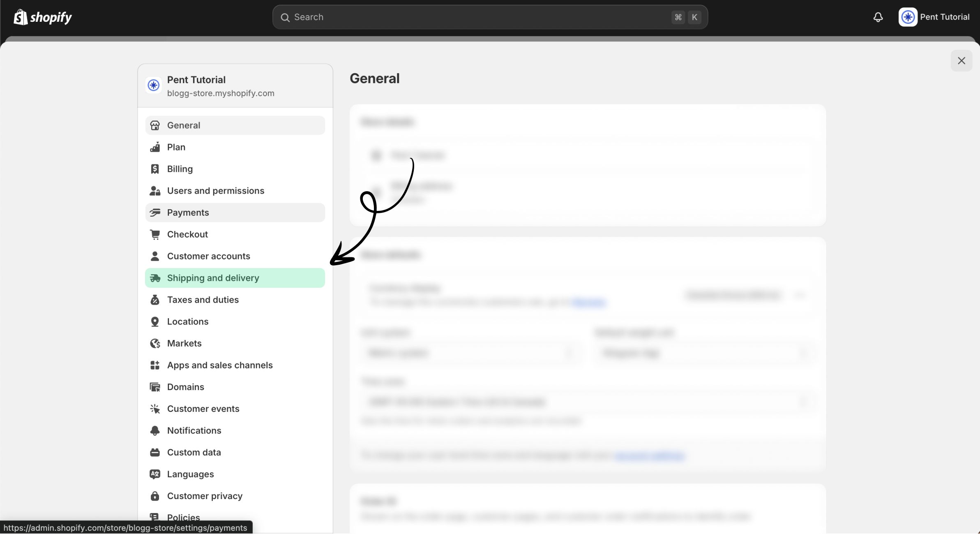Click the Languages icon
The height and width of the screenshot is (534, 980).
[155, 474]
